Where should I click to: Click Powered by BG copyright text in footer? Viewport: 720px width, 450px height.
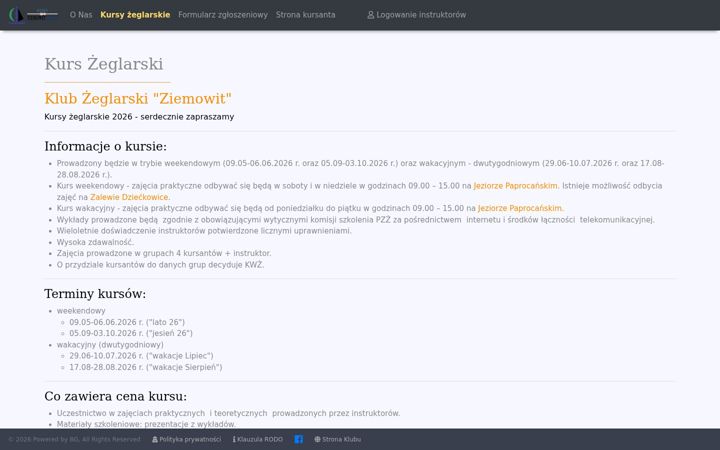tap(74, 439)
